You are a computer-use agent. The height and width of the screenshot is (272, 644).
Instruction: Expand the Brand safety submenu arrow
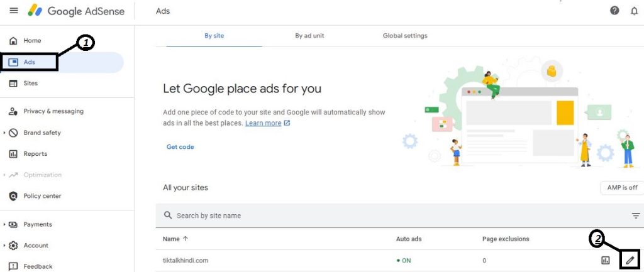[4, 133]
